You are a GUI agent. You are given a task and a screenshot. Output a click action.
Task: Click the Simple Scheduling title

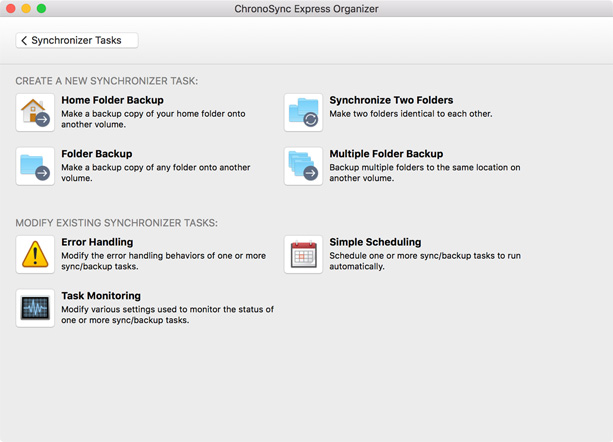[375, 242]
